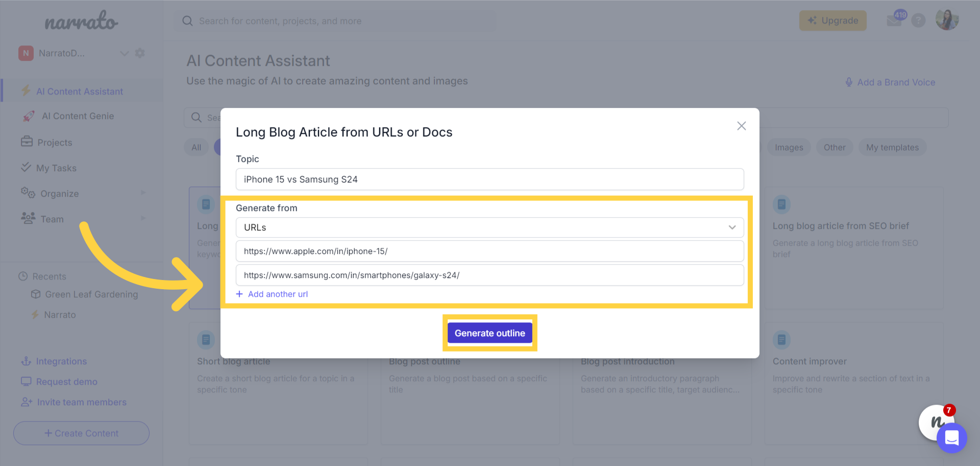Edit the samsung.com URL field
This screenshot has height=466, width=980.
489,275
